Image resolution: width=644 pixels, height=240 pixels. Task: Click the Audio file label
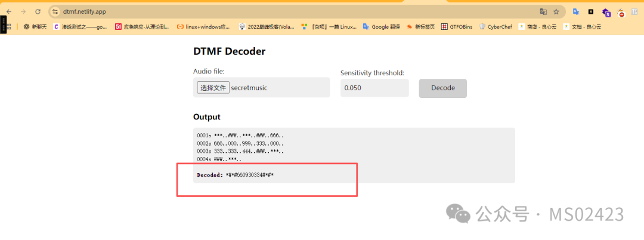point(209,72)
